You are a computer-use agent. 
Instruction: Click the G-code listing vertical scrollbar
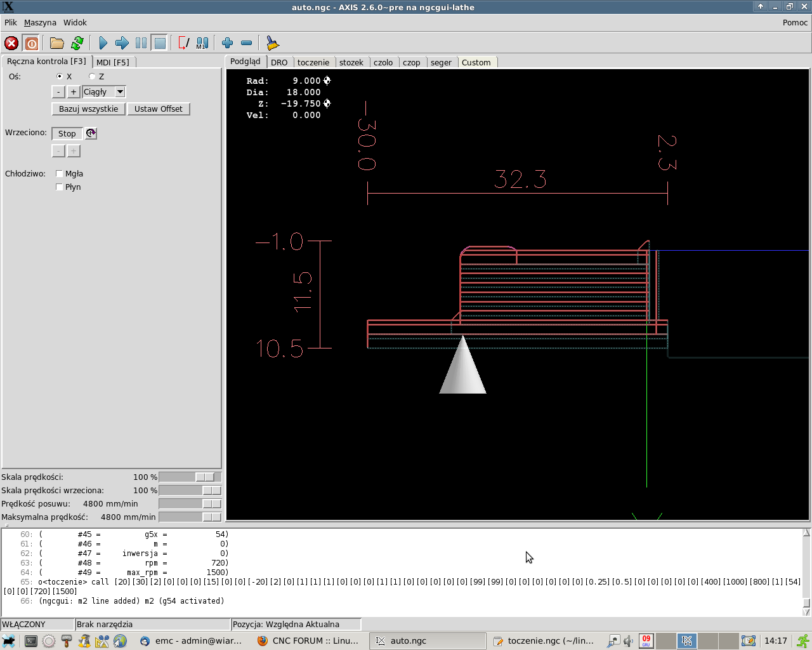coord(806,573)
